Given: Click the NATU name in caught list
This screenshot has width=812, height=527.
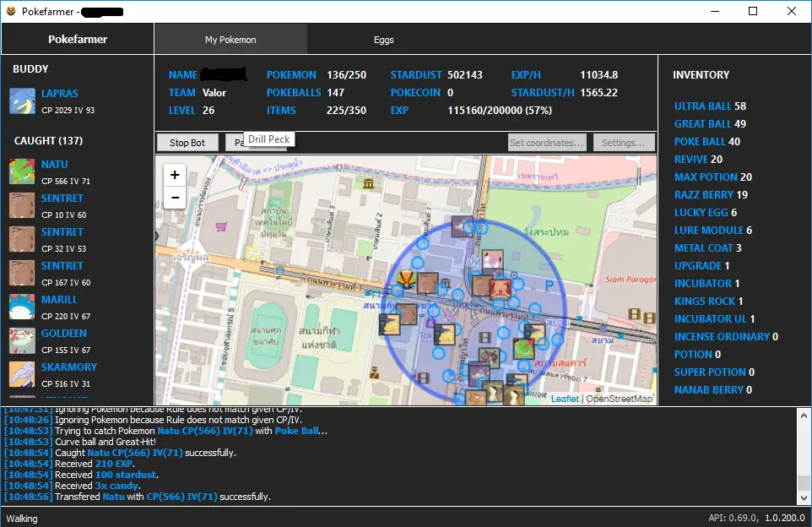Looking at the screenshot, I should [x=54, y=165].
